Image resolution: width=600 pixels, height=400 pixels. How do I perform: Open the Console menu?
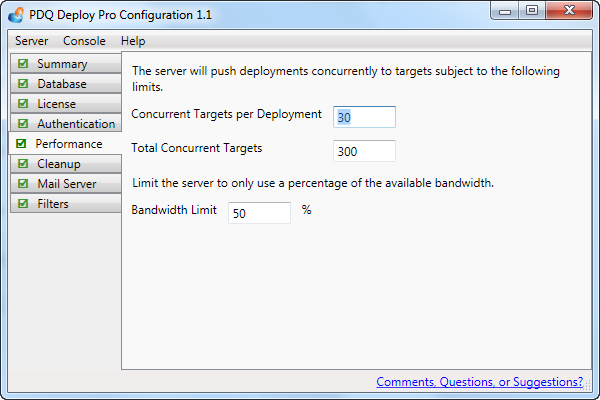[x=84, y=41]
